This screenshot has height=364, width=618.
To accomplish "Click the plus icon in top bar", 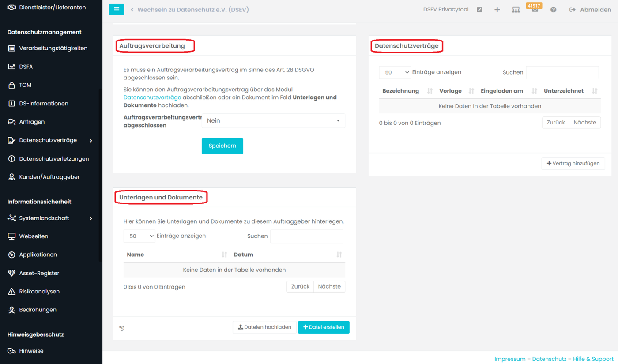I will [497, 10].
